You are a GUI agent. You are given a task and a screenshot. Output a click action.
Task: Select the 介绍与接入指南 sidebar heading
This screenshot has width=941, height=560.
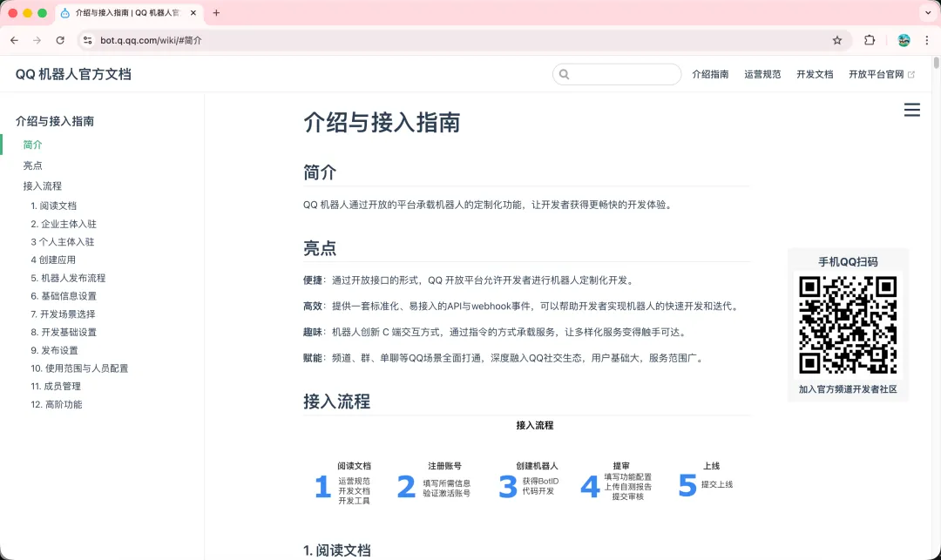click(x=55, y=121)
